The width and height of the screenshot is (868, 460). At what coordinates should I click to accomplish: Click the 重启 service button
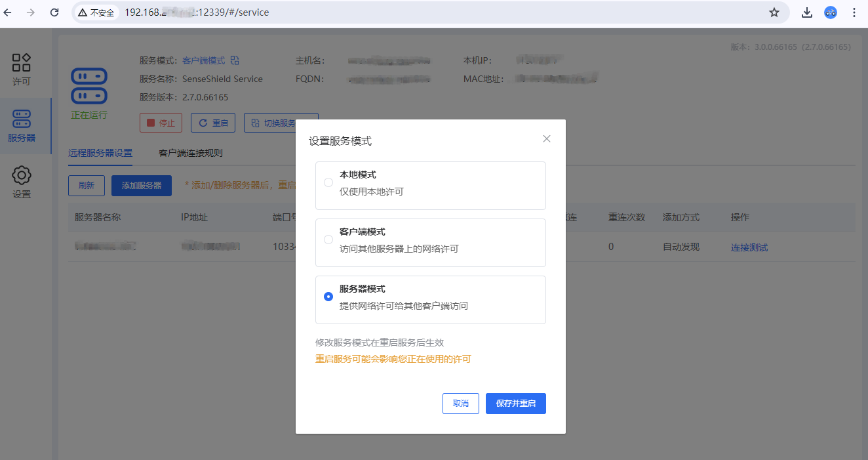(213, 123)
